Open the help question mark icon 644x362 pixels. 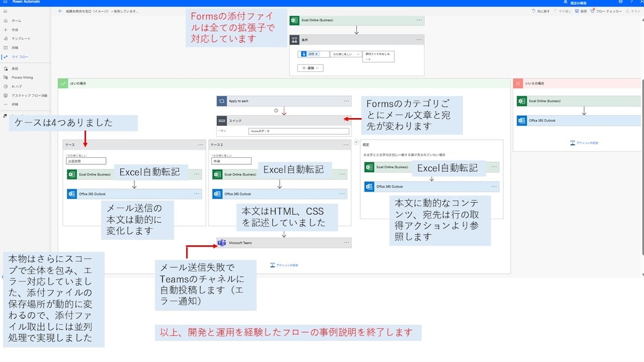point(632,2)
